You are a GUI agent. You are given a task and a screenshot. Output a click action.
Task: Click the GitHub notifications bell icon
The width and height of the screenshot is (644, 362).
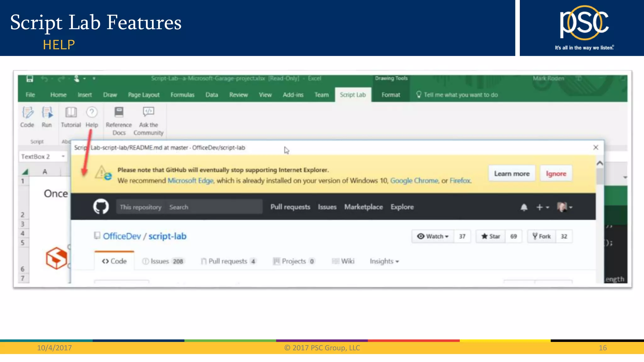click(x=524, y=207)
